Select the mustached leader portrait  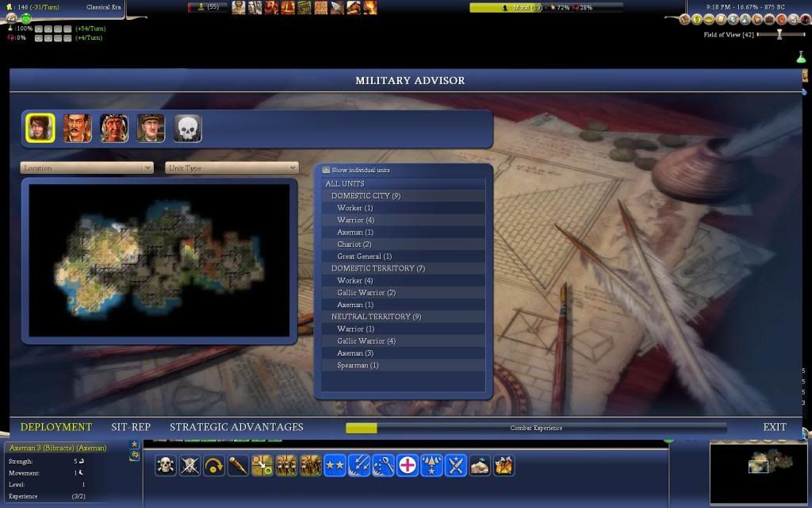point(77,128)
